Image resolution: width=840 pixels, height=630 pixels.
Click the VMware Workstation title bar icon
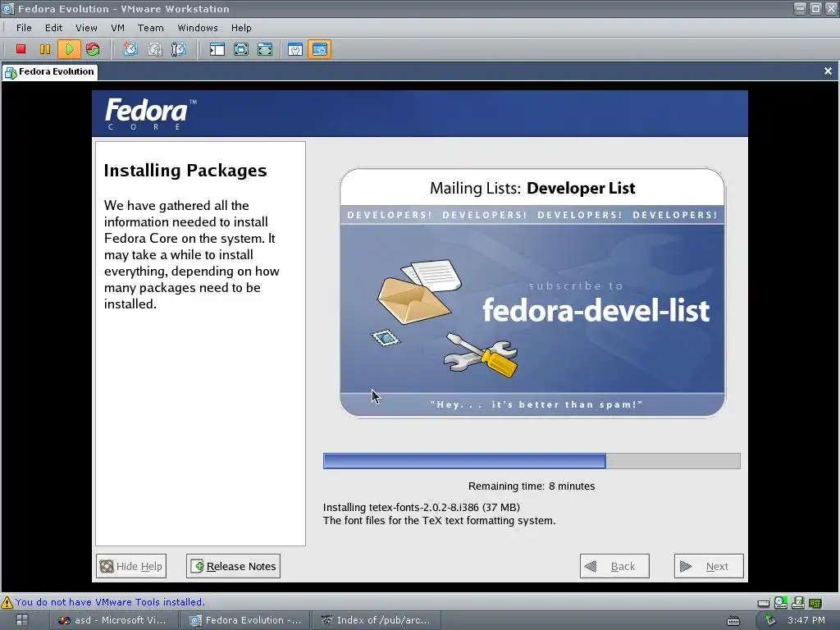[x=7, y=8]
